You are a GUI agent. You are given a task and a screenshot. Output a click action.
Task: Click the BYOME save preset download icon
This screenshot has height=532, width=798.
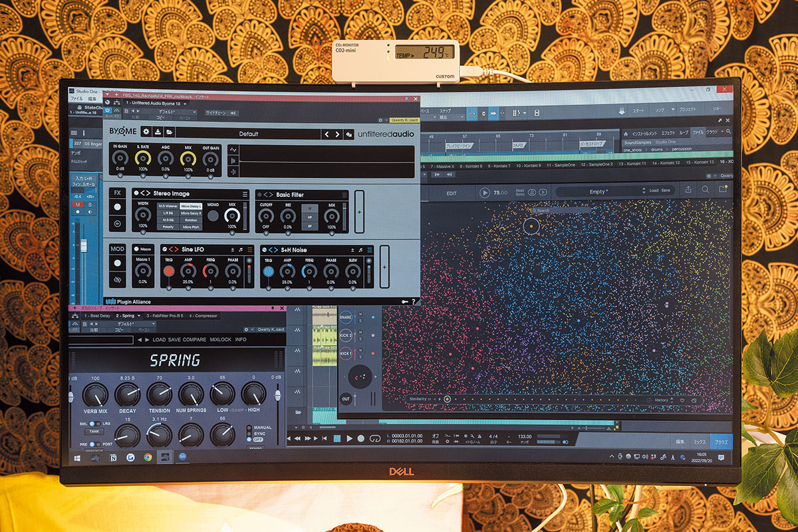coord(158,132)
